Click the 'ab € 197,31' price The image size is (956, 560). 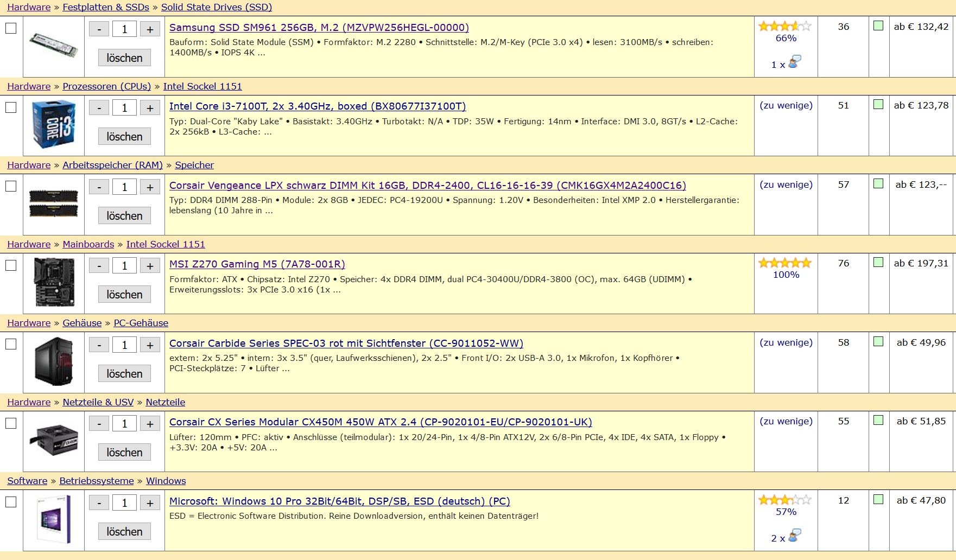click(921, 263)
